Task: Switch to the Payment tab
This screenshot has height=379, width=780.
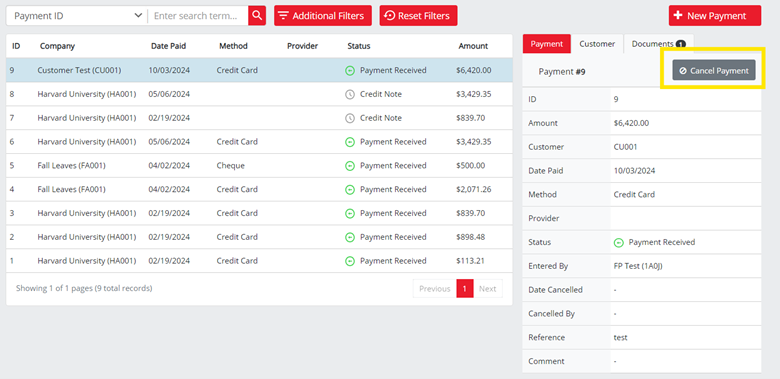Action: [546, 44]
